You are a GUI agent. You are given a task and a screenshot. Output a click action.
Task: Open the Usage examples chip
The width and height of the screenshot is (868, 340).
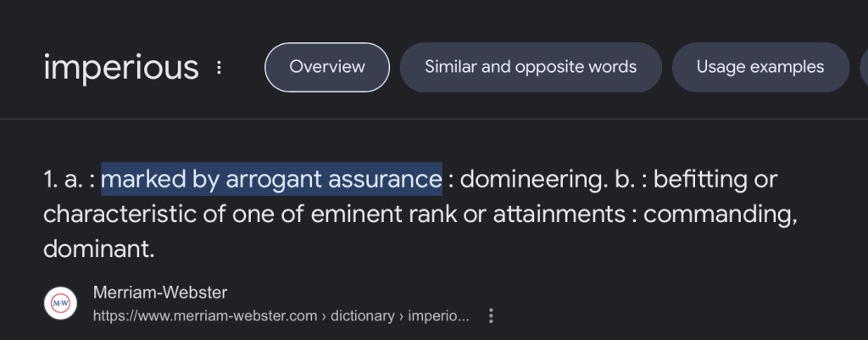(x=760, y=67)
